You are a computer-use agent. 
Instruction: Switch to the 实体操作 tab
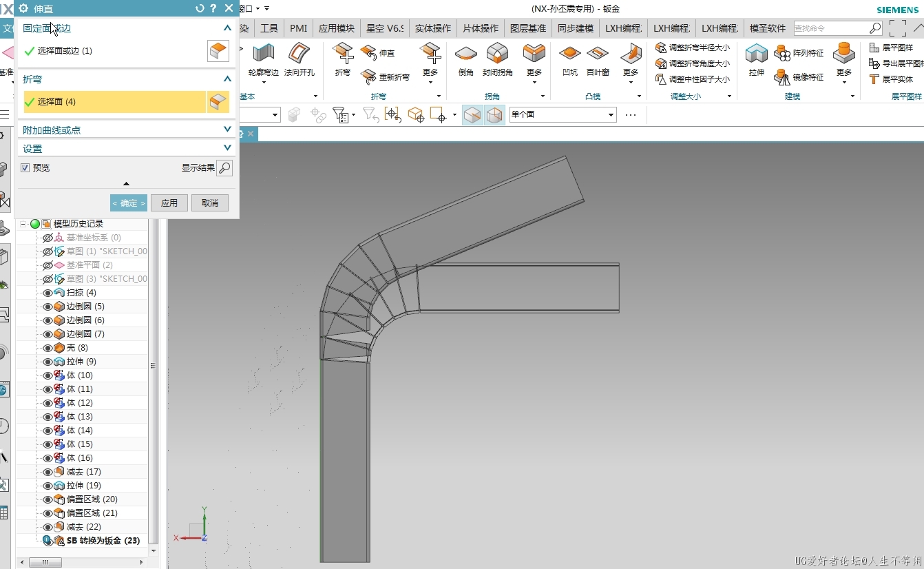(x=433, y=28)
